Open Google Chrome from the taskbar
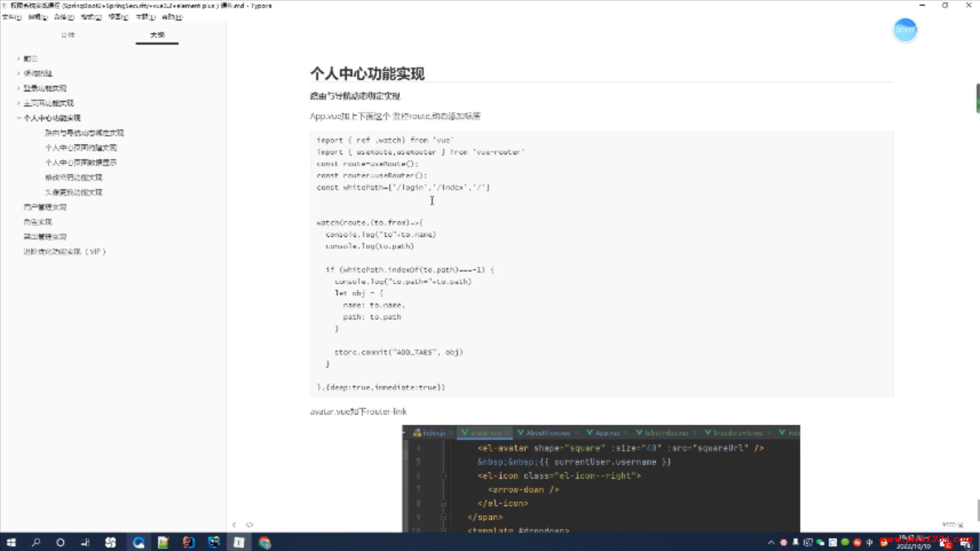The height and width of the screenshot is (551, 980). click(264, 542)
